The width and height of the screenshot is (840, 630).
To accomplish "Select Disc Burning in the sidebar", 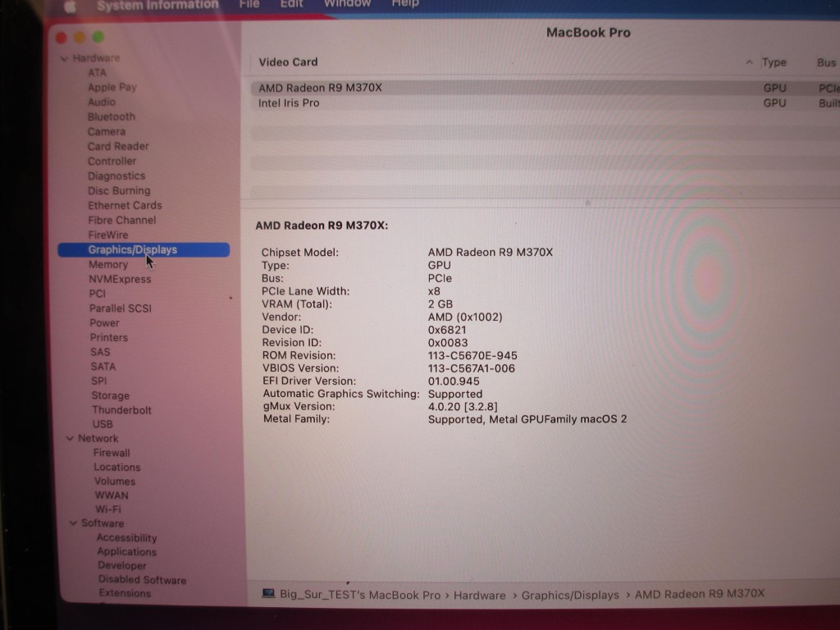I will (x=119, y=190).
